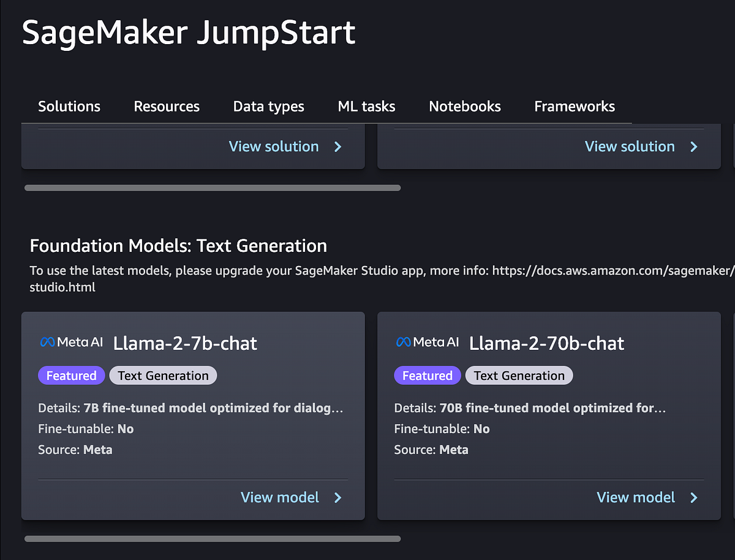Screen dimensions: 735x560
Task: Open the Frameworks tab
Action: click(x=574, y=106)
